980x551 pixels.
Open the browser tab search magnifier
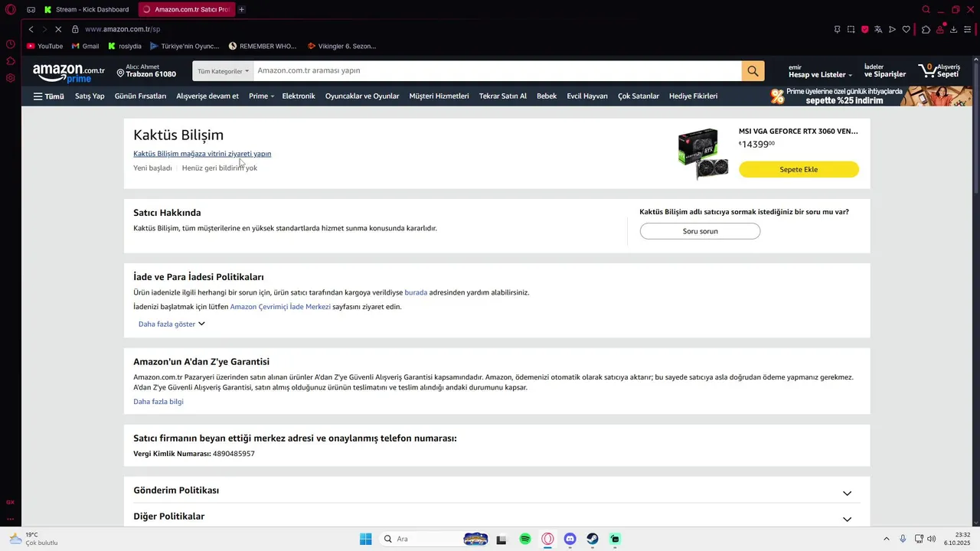pos(926,10)
